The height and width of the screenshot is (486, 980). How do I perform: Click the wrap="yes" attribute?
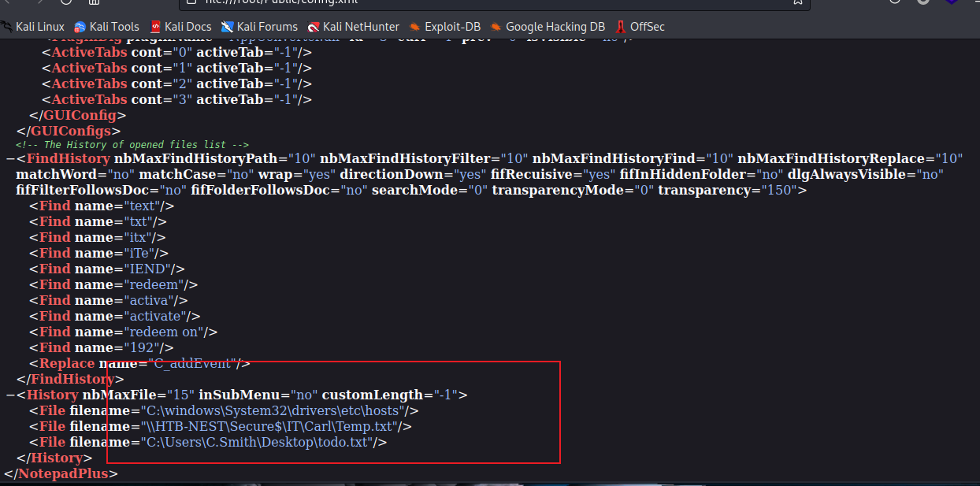pos(298,174)
